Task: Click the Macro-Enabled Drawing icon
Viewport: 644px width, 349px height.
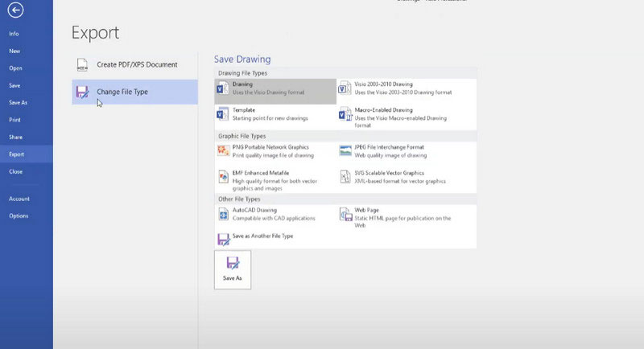Action: click(345, 114)
